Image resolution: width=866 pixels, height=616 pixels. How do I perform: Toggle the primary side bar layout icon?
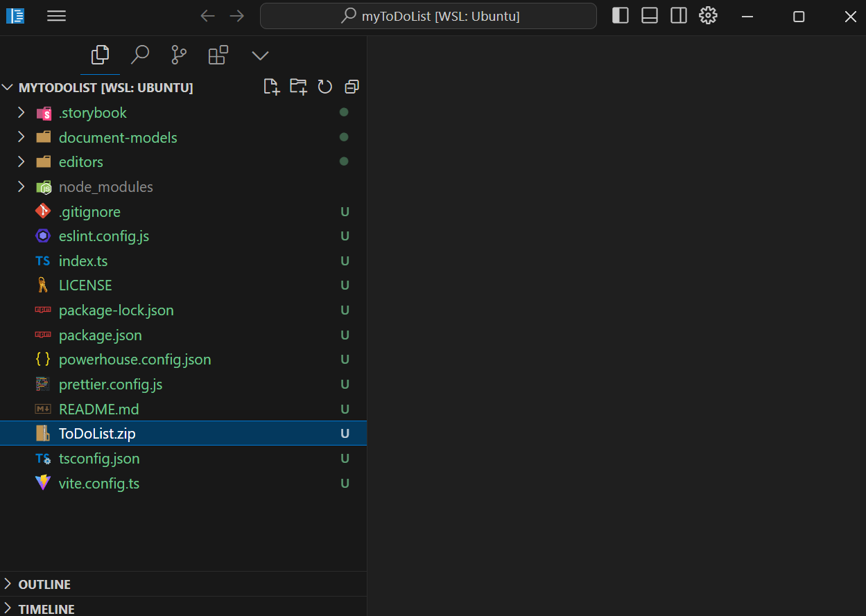pos(621,15)
